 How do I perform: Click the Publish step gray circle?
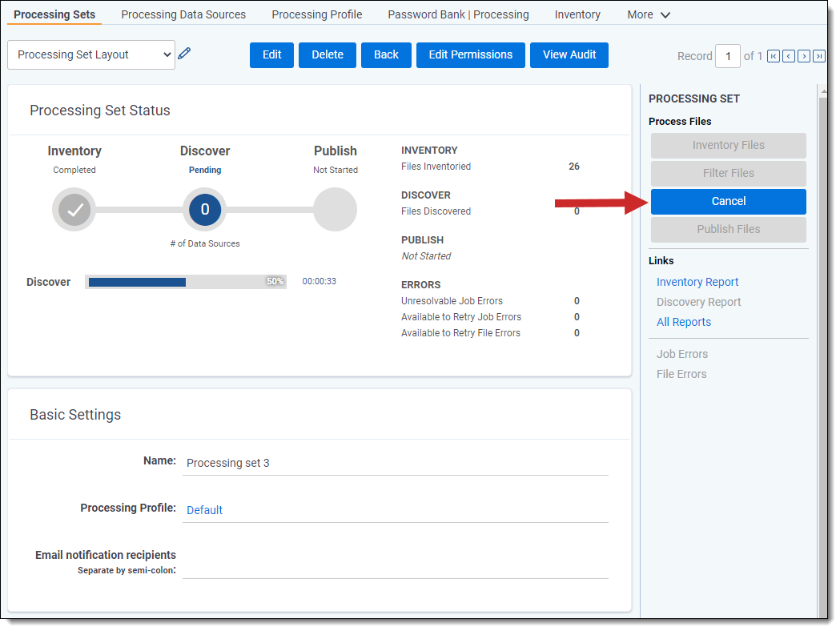(x=335, y=210)
